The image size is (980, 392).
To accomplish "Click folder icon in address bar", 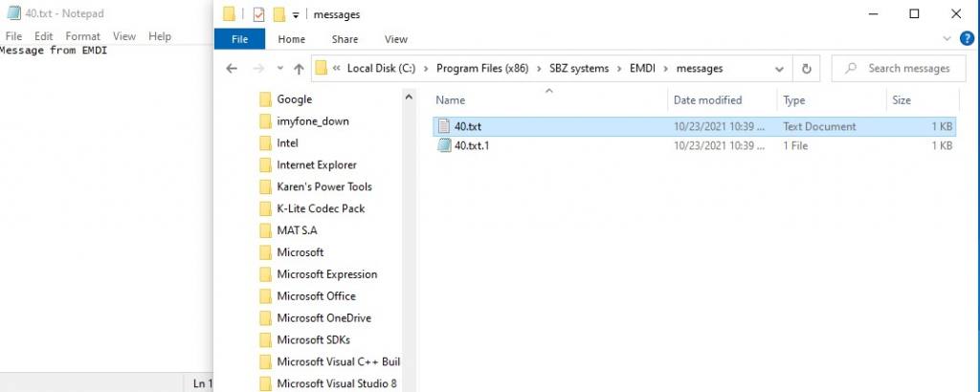I will (322, 69).
